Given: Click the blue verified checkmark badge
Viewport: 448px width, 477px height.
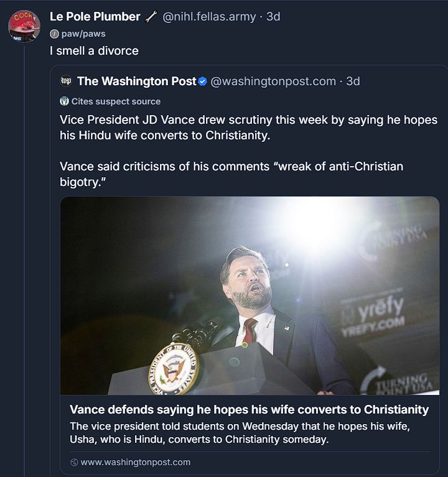Looking at the screenshot, I should pyautogui.click(x=202, y=81).
